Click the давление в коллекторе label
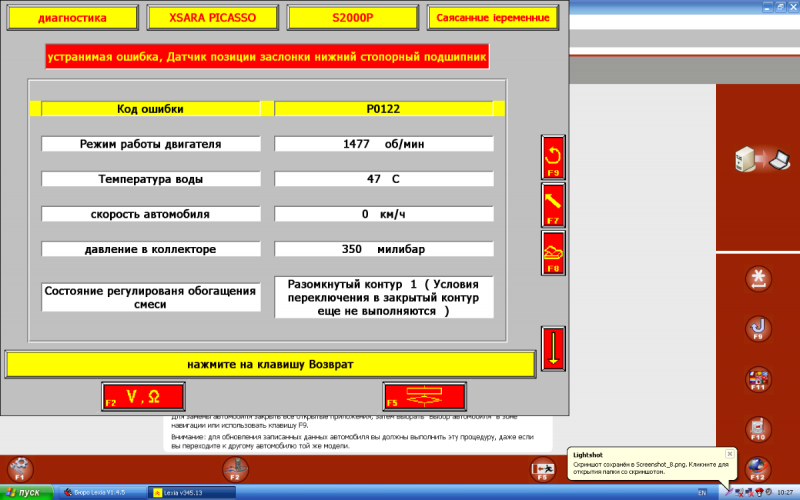 tap(151, 249)
